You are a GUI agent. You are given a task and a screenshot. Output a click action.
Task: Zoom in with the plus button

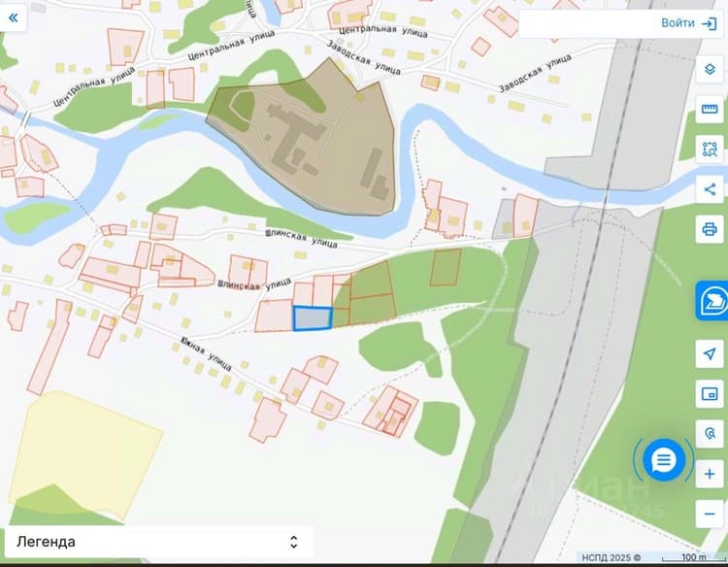pyautogui.click(x=710, y=474)
